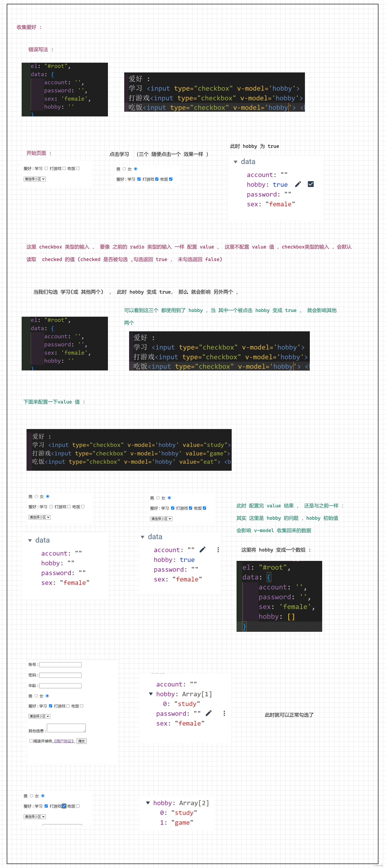Click the 1: "game" array entry
386x868 pixels.
[177, 823]
